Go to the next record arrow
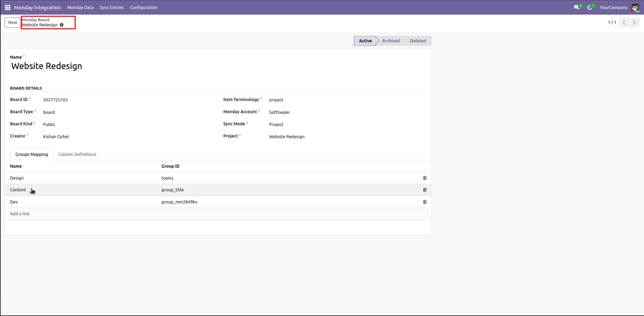This screenshot has width=644, height=316. (634, 23)
